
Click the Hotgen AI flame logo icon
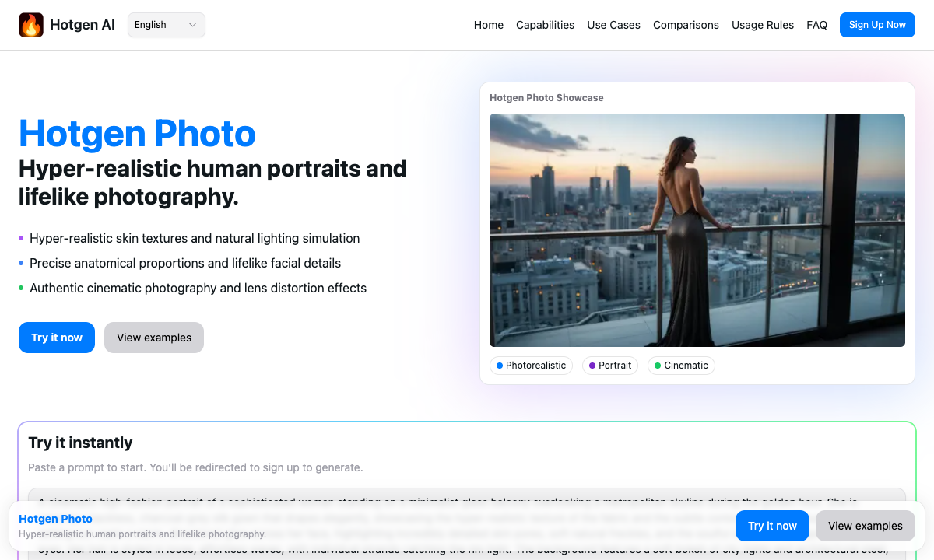click(31, 25)
